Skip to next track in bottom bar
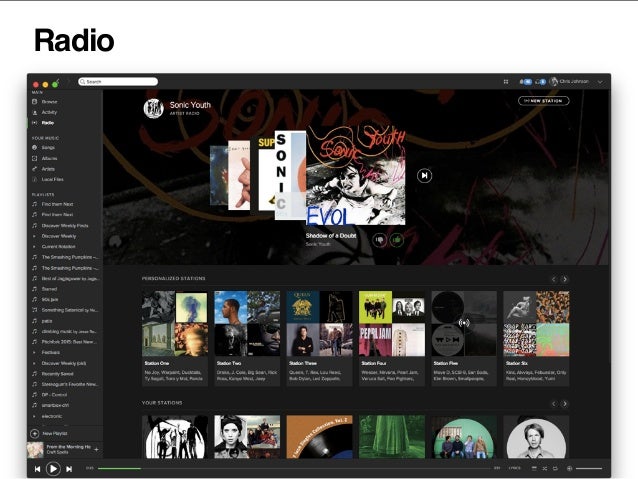The width and height of the screenshot is (638, 479). coord(69,469)
